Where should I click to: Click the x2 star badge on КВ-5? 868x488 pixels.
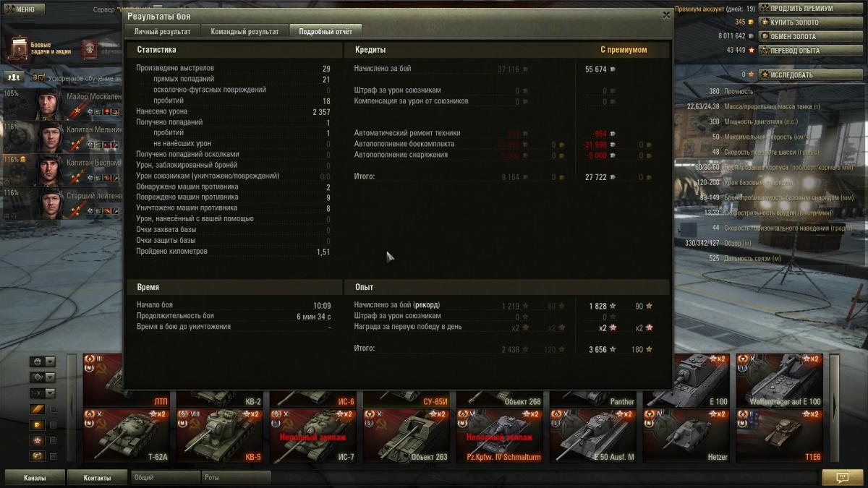coord(252,414)
